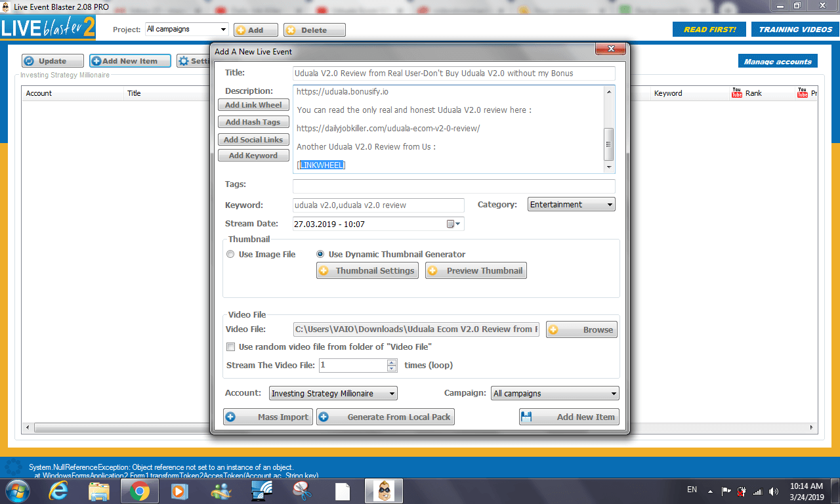Click the selected LINKWHEEL text in description
Viewport: 840px width, 504px height.
(x=322, y=165)
